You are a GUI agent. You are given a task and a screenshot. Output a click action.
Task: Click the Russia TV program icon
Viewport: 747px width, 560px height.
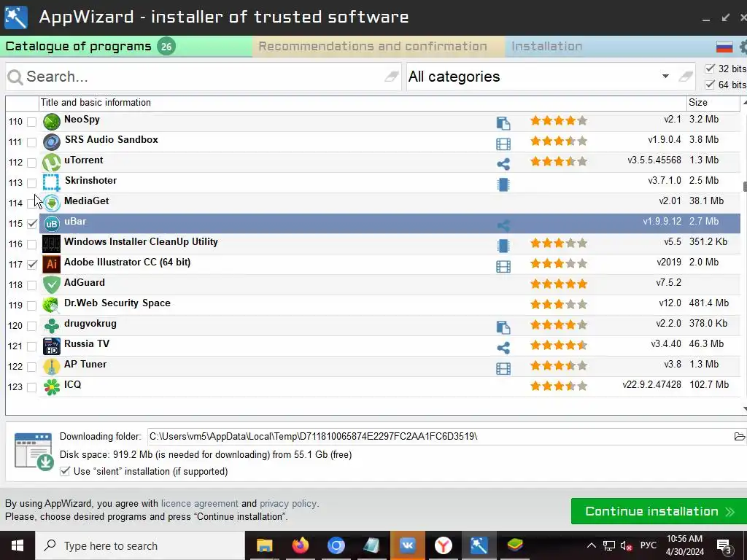point(52,346)
